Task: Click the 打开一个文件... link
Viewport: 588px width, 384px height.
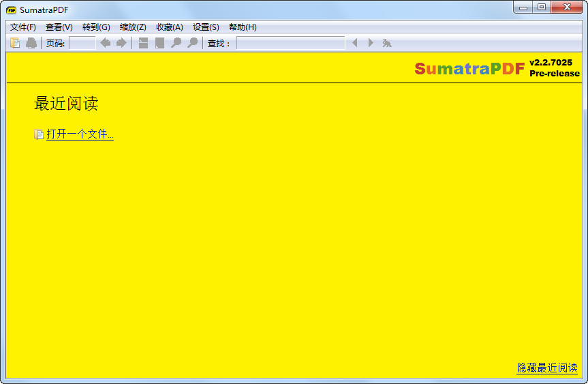Action: pyautogui.click(x=80, y=134)
